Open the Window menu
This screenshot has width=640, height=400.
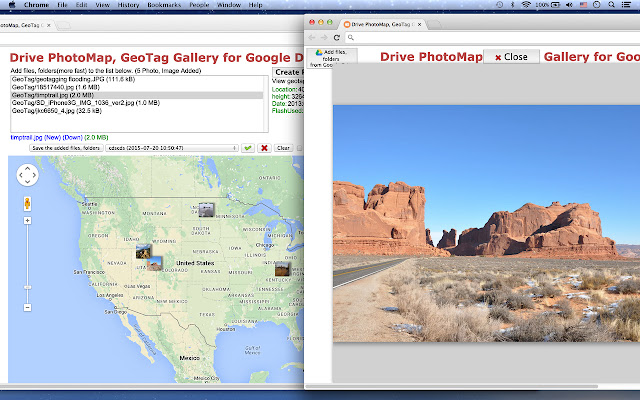coord(229,5)
